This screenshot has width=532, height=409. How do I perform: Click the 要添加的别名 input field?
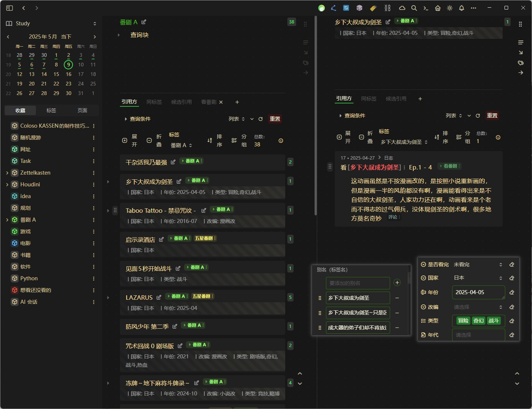357,283
